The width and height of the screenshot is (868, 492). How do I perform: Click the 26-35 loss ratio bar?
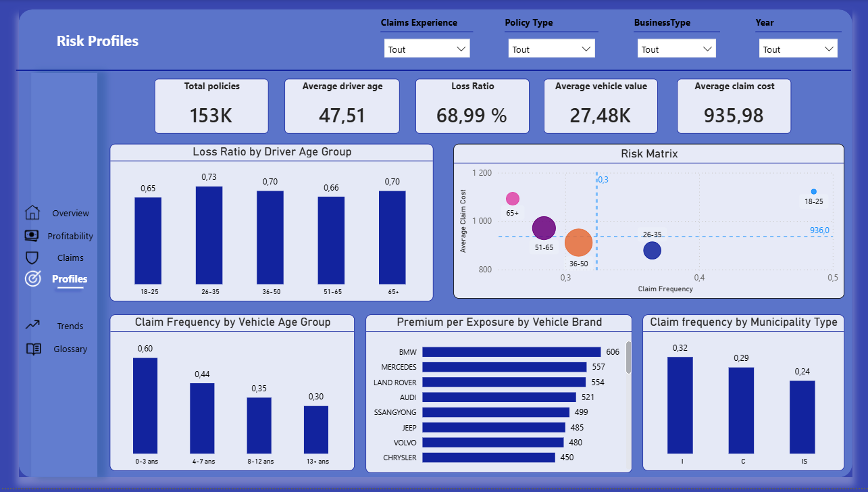209,235
